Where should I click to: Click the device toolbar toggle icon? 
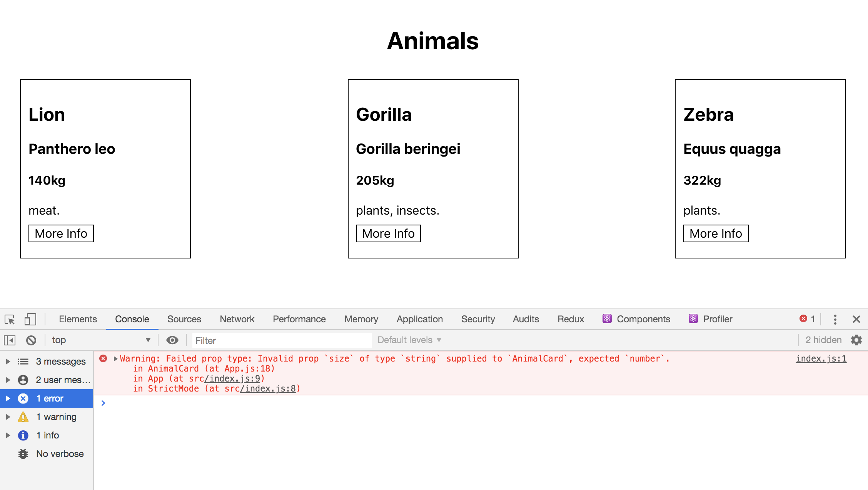30,319
